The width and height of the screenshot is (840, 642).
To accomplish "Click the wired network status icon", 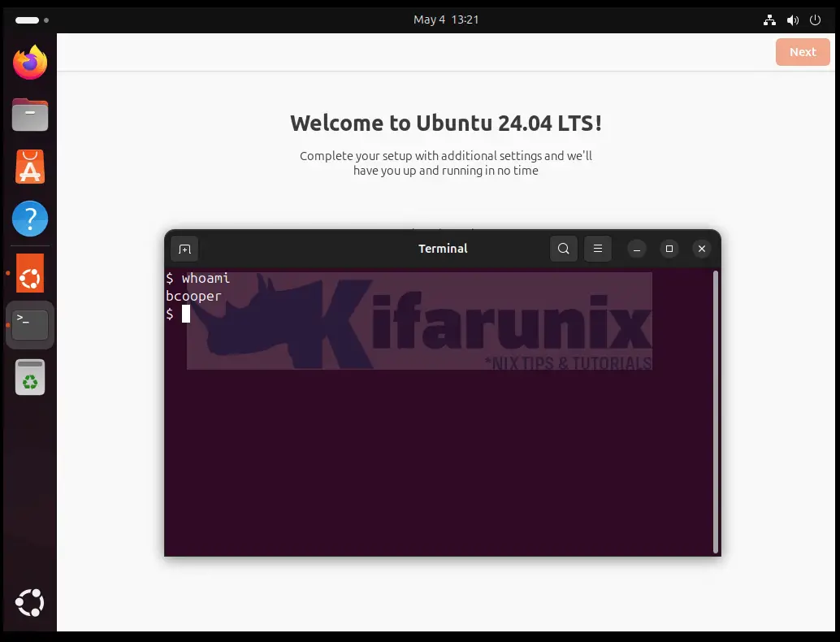I will pyautogui.click(x=769, y=20).
